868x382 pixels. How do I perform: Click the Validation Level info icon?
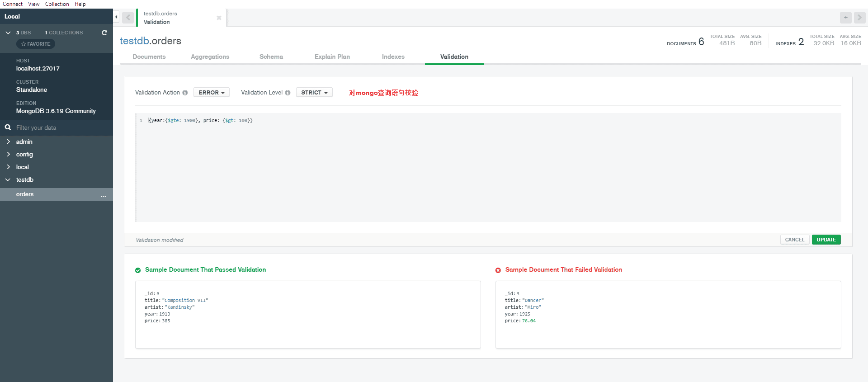tap(288, 93)
